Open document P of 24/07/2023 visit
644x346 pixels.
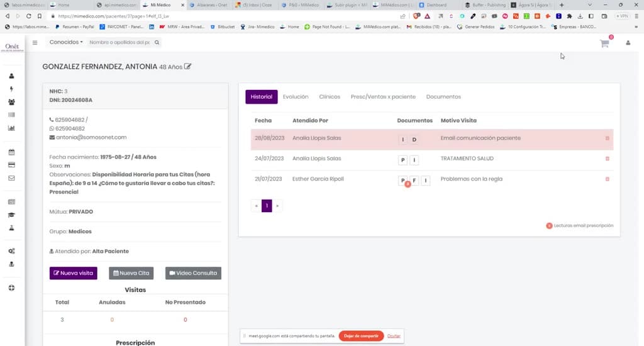[403, 160]
